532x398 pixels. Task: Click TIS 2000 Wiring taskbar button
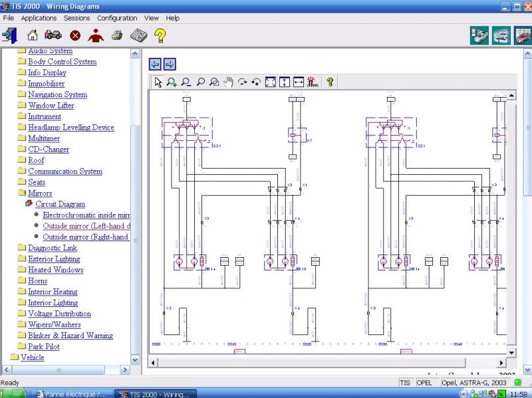pos(156,394)
